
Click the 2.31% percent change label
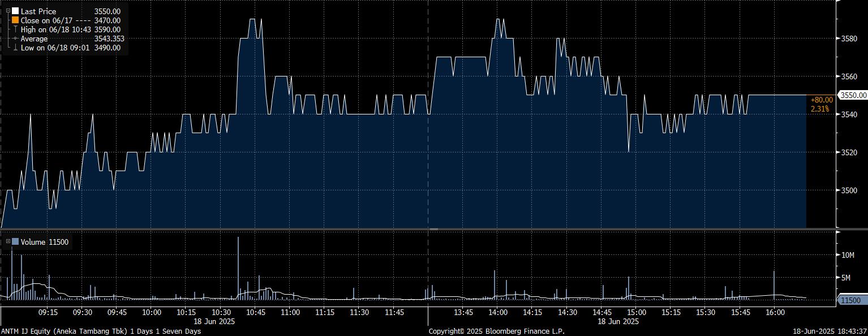point(820,108)
